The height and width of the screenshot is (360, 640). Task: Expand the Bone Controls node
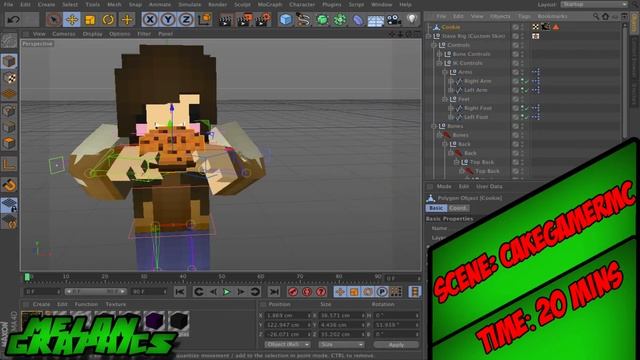439,54
